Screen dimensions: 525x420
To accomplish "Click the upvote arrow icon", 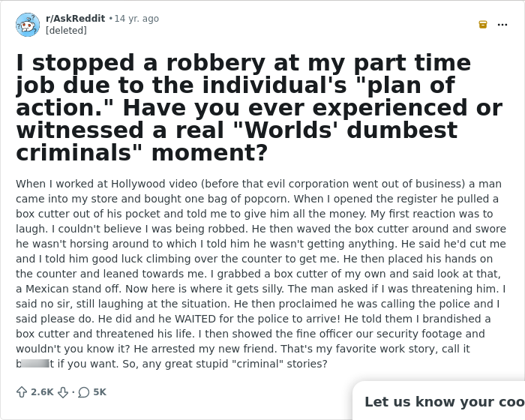I will click(x=22, y=392).
